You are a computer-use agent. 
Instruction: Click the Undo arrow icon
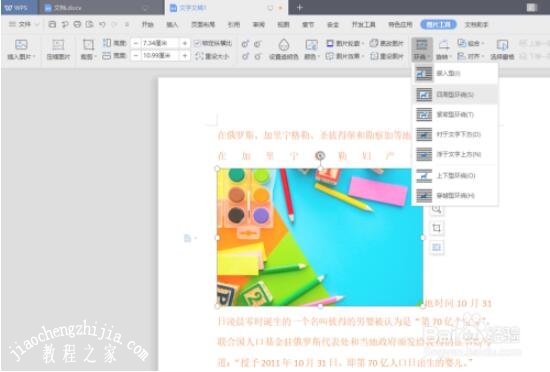[102, 24]
